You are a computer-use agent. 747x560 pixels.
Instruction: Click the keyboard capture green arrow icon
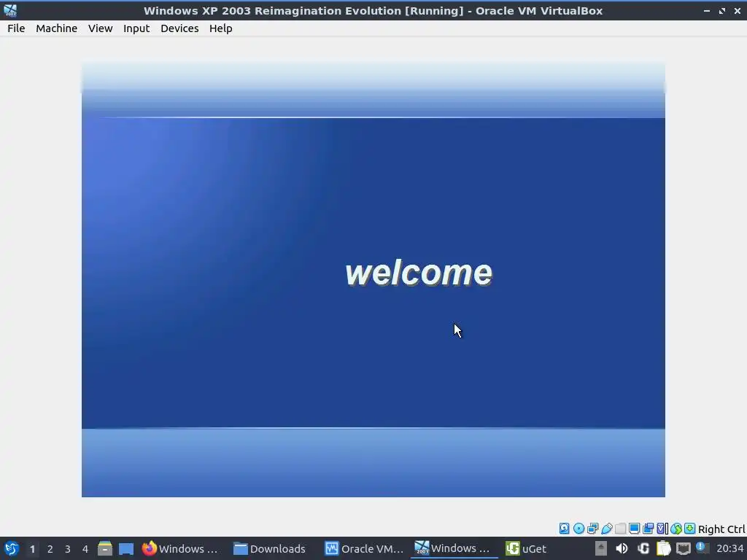coord(689,529)
